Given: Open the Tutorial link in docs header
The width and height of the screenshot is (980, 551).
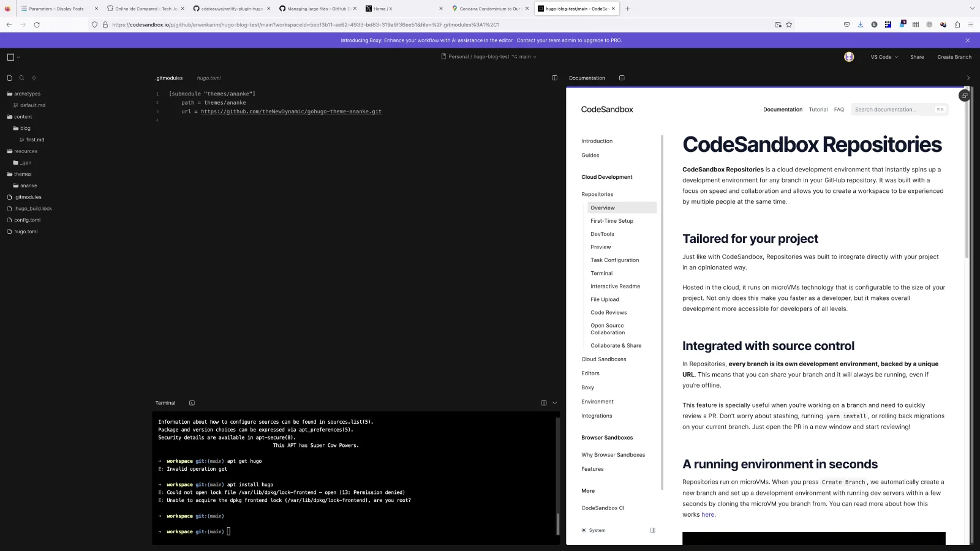Looking at the screenshot, I should pyautogui.click(x=818, y=110).
